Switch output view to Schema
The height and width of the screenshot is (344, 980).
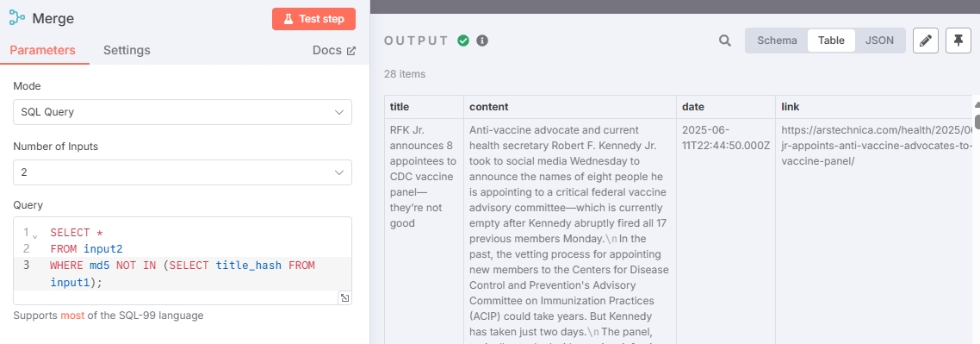coord(777,41)
